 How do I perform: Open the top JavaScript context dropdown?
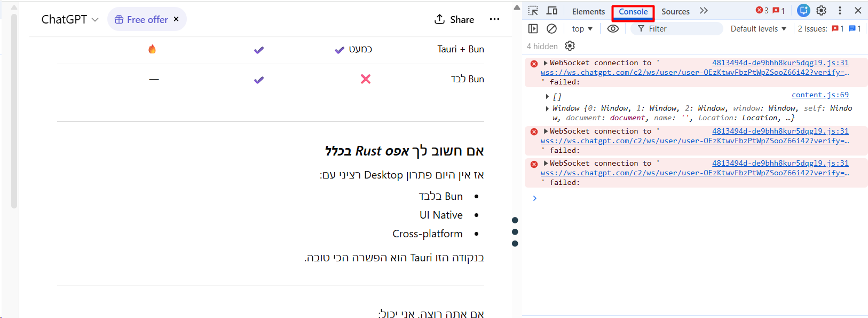(x=582, y=29)
